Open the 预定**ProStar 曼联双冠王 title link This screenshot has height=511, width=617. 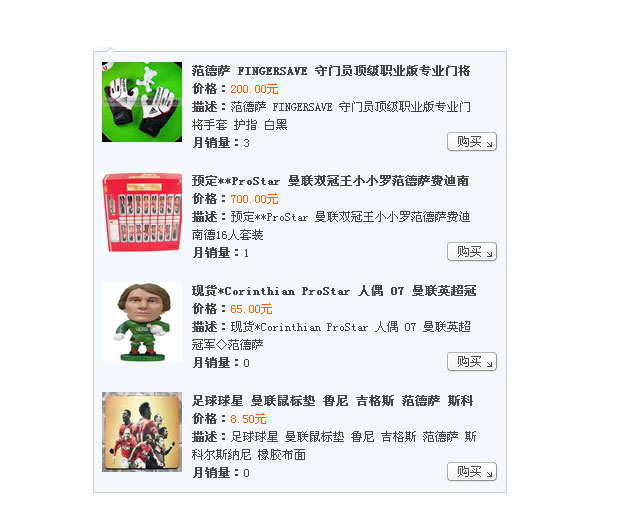click(331, 181)
